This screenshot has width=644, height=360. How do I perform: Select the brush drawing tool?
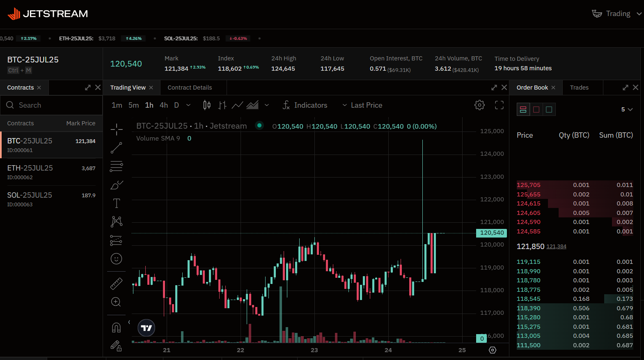click(117, 185)
